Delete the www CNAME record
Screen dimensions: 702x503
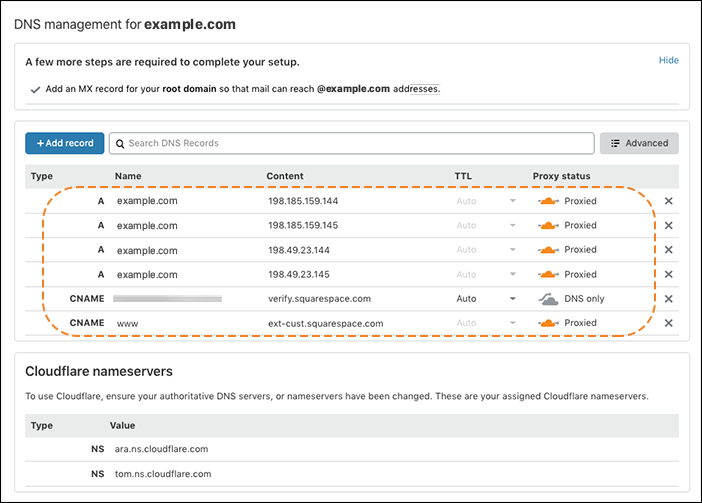point(668,323)
